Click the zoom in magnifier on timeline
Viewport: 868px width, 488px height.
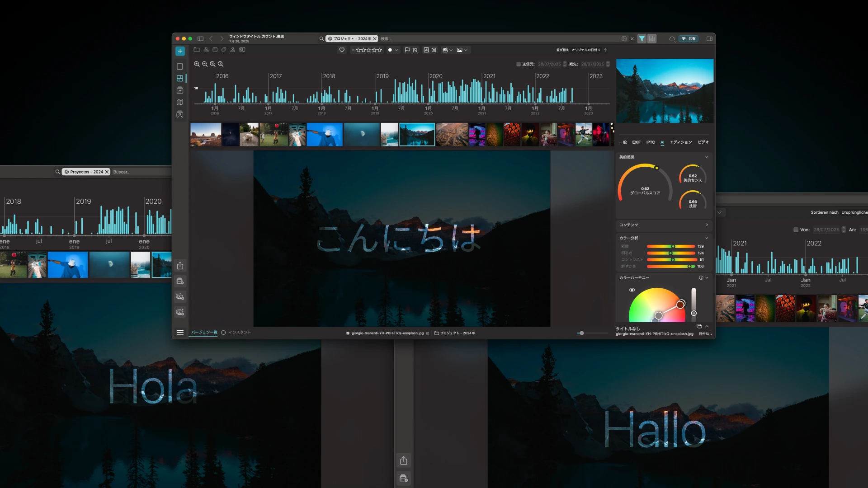[197, 64]
